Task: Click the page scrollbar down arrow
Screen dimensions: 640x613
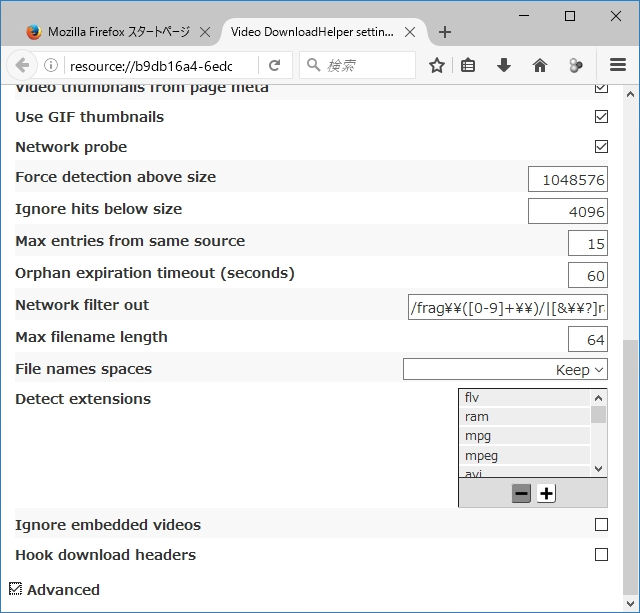Action: [x=630, y=603]
